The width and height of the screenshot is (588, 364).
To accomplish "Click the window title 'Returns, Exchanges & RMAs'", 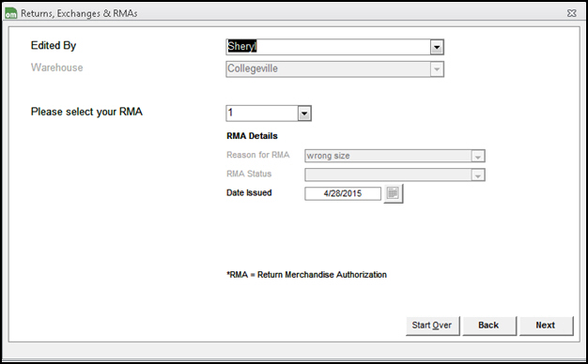I will (79, 13).
